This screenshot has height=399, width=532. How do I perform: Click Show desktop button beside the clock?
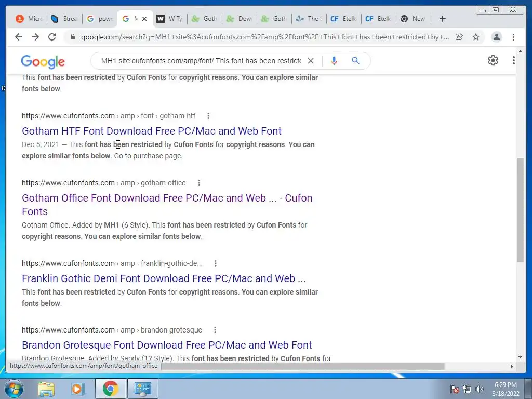[x=529, y=389]
